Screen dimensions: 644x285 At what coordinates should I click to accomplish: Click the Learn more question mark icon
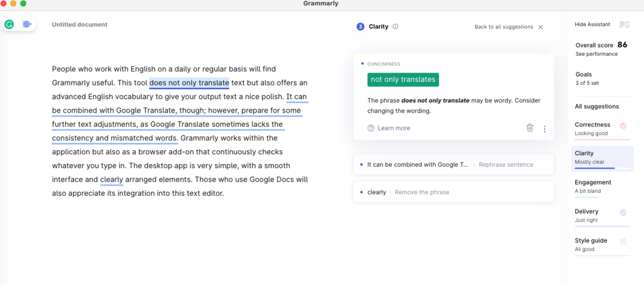[371, 128]
